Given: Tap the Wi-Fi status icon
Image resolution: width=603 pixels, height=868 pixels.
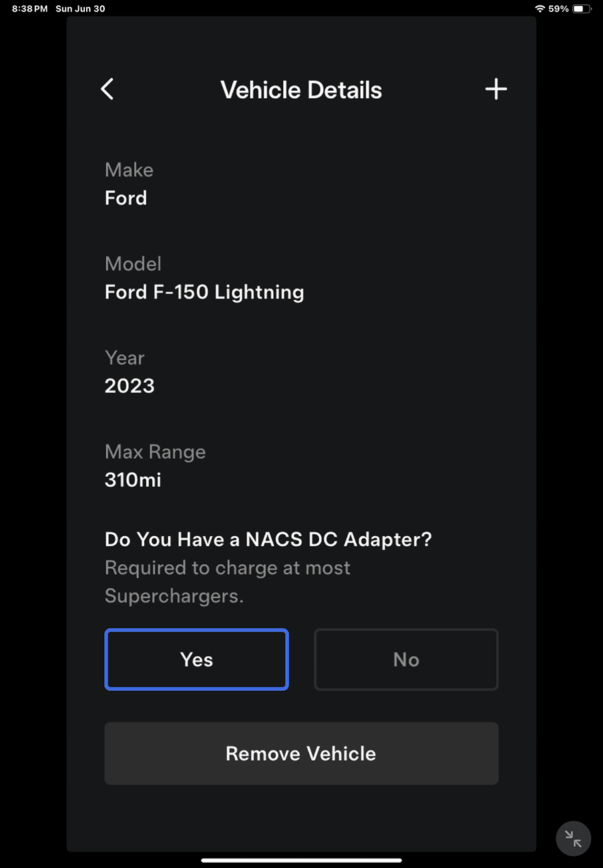Looking at the screenshot, I should 540,9.
